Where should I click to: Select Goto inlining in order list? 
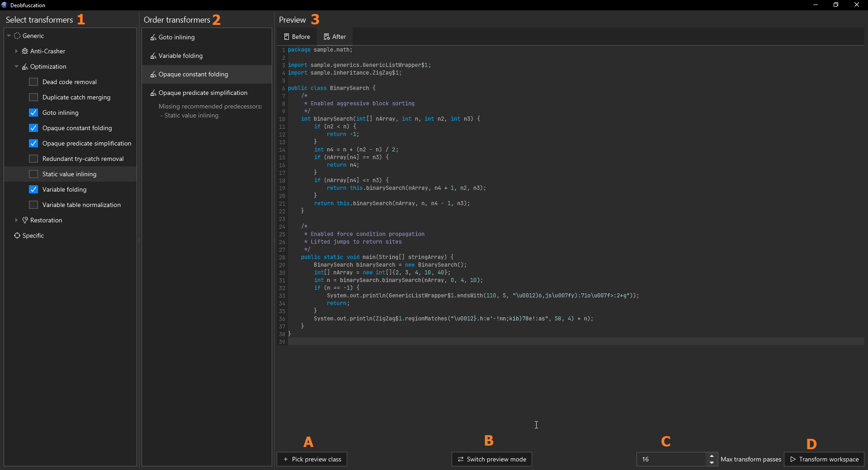tap(207, 37)
